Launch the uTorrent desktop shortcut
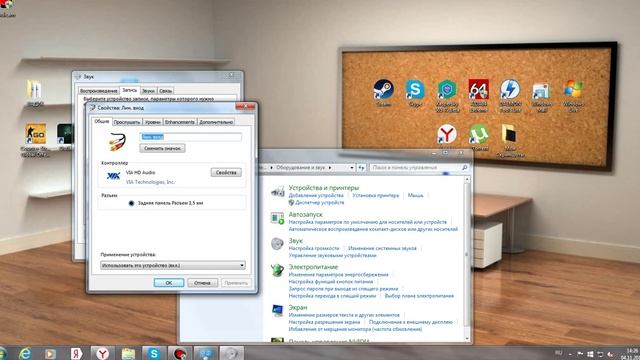Viewport: 640px width, 360px height. click(x=478, y=134)
